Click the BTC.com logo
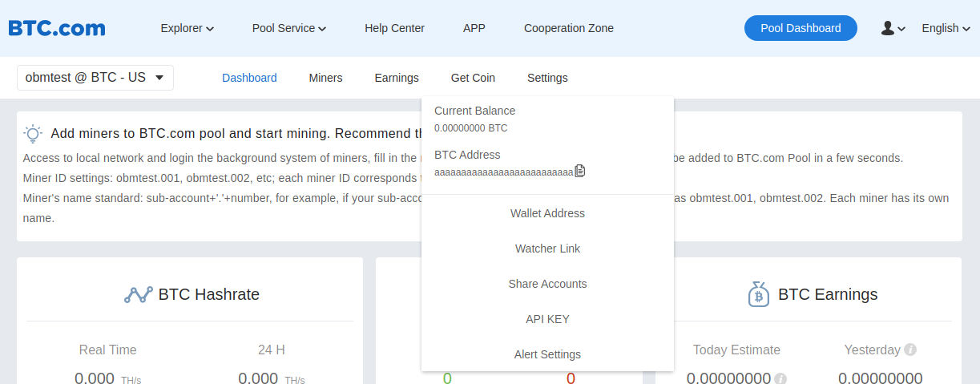 57,28
